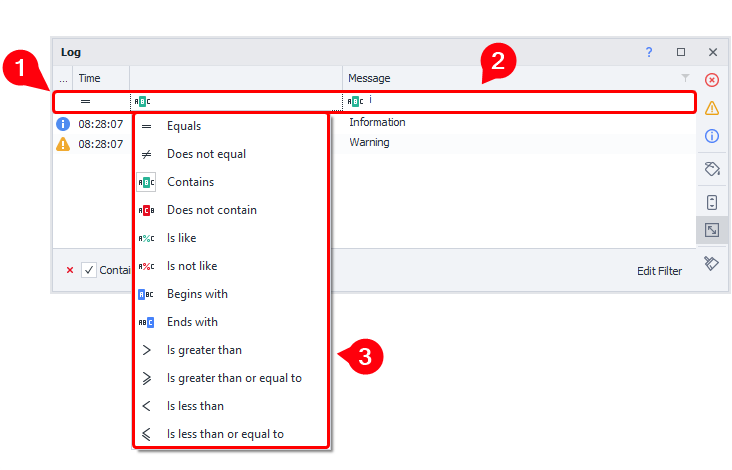Image resolution: width=732 pixels, height=470 pixels.
Task: Click the tag icon in the sidebar
Action: [712, 169]
